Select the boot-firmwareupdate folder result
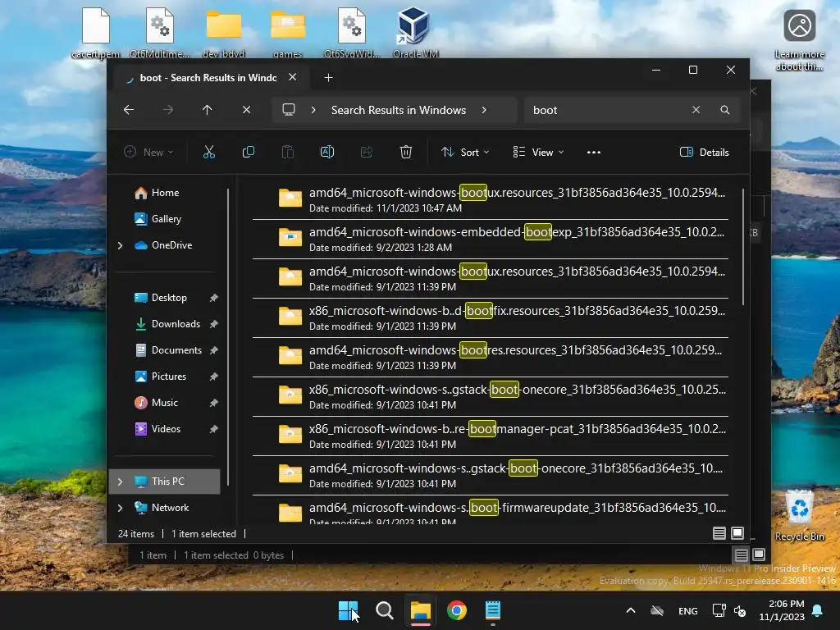 [x=491, y=510]
